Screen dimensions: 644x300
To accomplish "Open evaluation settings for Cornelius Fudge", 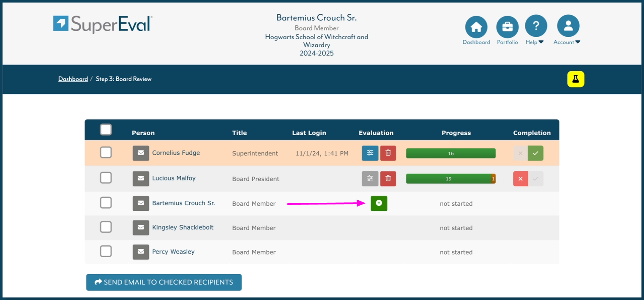I will coord(370,153).
